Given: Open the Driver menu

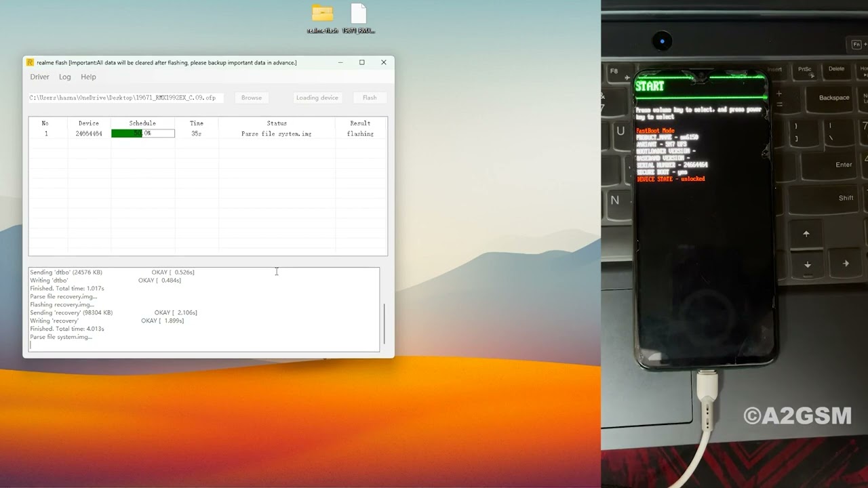Looking at the screenshot, I should click(x=39, y=77).
